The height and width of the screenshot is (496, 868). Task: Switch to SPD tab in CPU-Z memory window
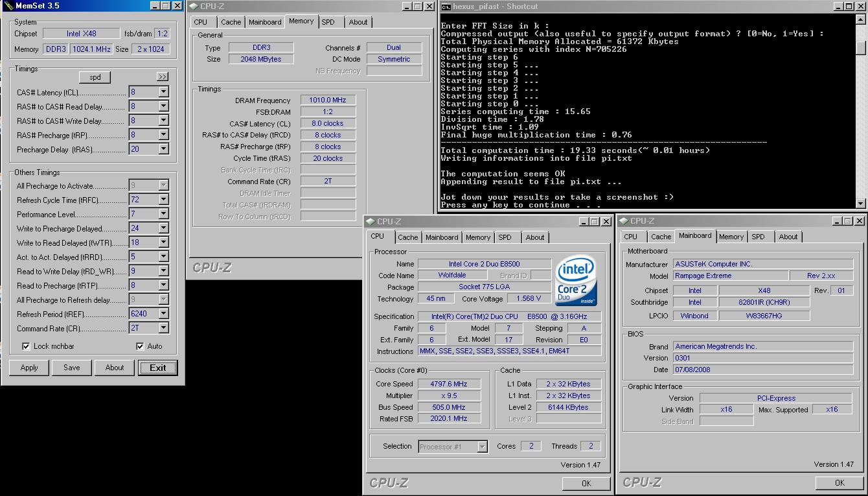(x=328, y=22)
